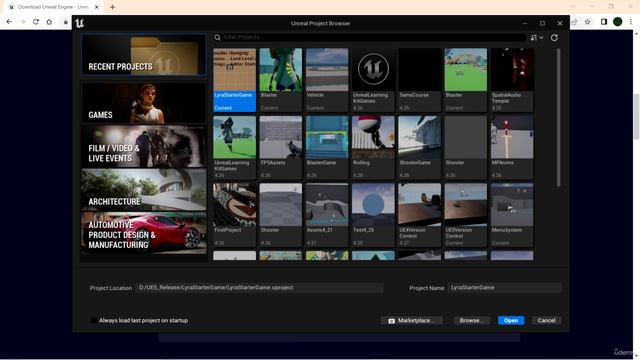Open the browser profile avatar
The width and height of the screenshot is (640, 360).
click(618, 22)
